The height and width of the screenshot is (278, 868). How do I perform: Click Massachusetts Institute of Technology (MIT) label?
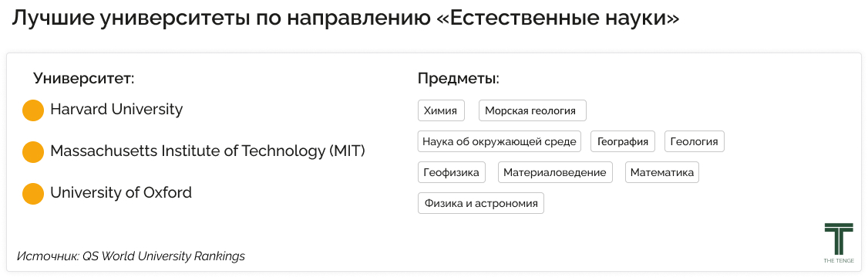tap(207, 151)
